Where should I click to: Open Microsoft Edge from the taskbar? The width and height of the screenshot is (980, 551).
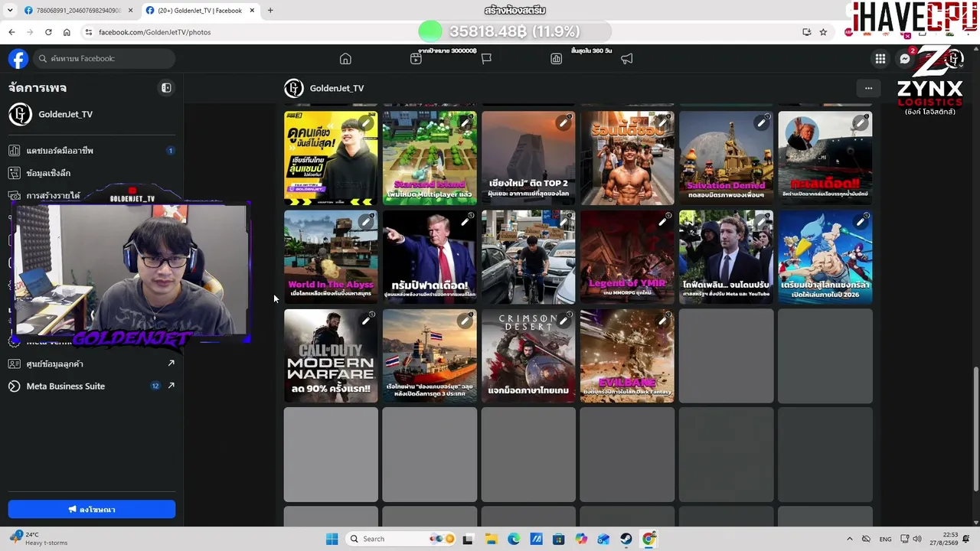[x=514, y=539]
